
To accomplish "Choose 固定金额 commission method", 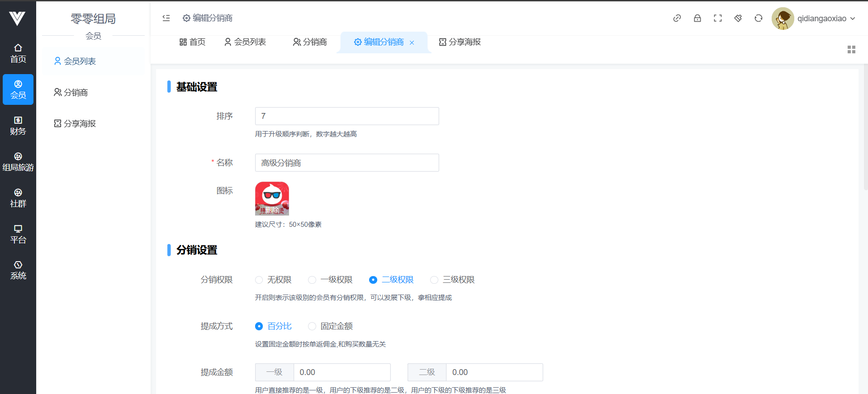I will 312,326.
